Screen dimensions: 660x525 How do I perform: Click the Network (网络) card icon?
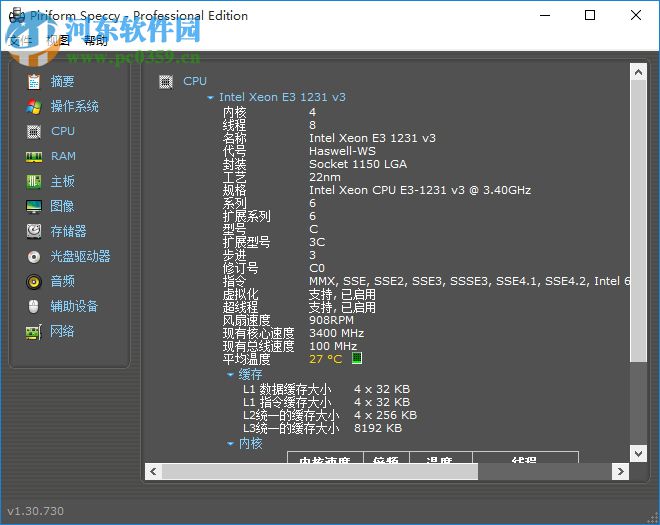pyautogui.click(x=34, y=332)
